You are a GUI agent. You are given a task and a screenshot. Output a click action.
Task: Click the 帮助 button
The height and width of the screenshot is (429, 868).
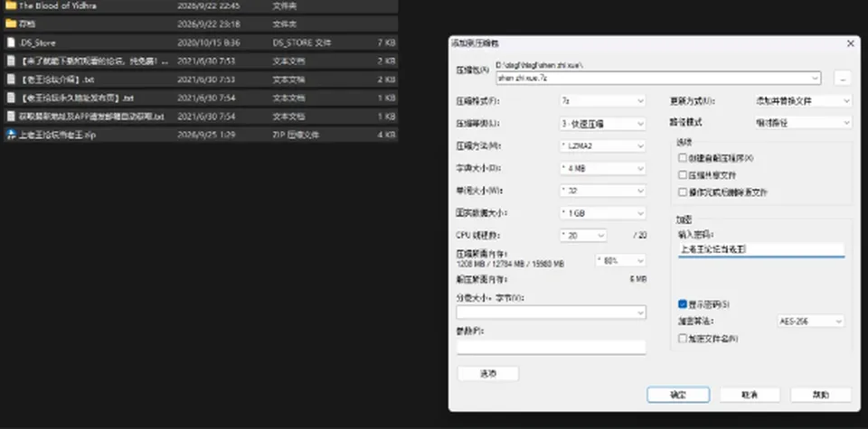point(820,395)
